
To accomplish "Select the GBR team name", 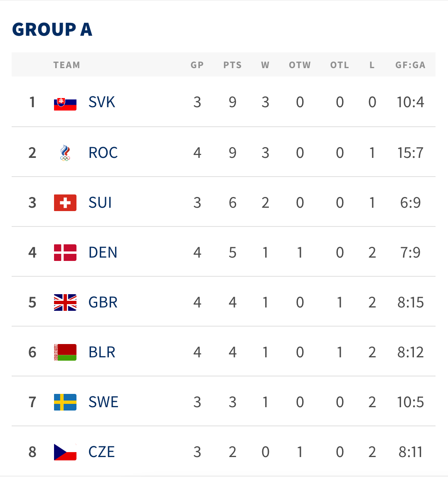I will click(103, 302).
